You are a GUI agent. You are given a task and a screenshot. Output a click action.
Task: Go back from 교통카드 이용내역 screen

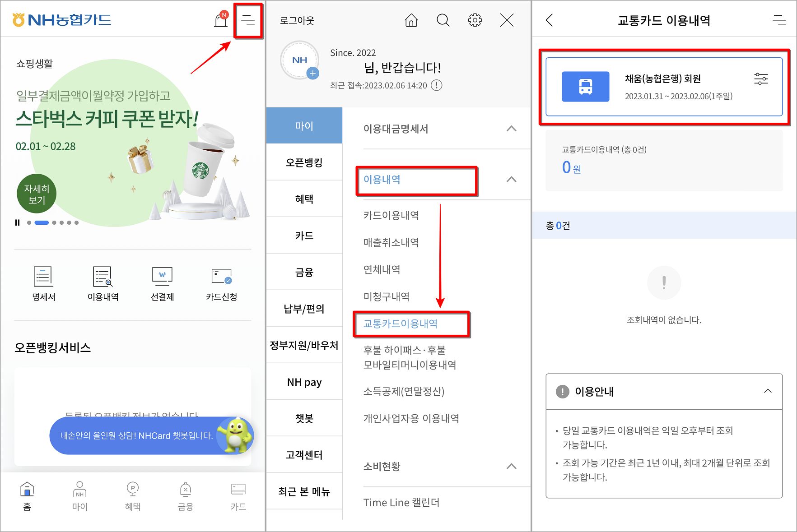click(549, 20)
